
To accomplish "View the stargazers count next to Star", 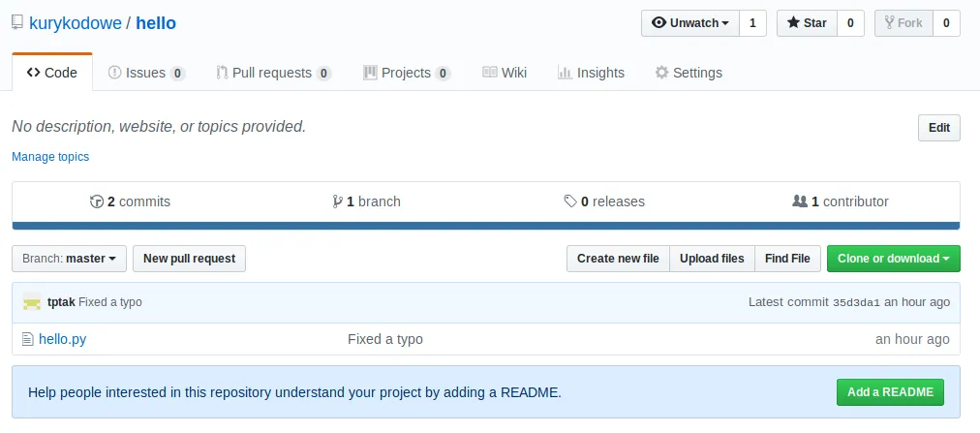I will pos(850,23).
